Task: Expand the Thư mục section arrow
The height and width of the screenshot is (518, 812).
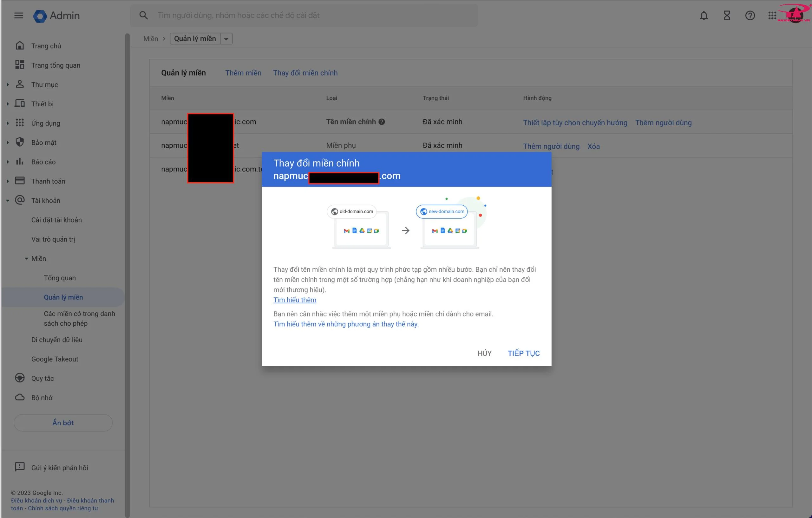Action: (x=7, y=84)
